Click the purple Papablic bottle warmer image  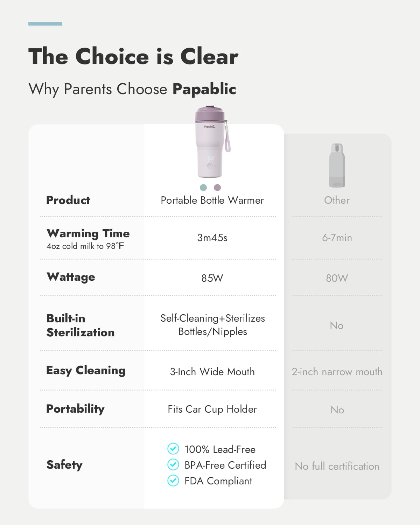click(210, 143)
